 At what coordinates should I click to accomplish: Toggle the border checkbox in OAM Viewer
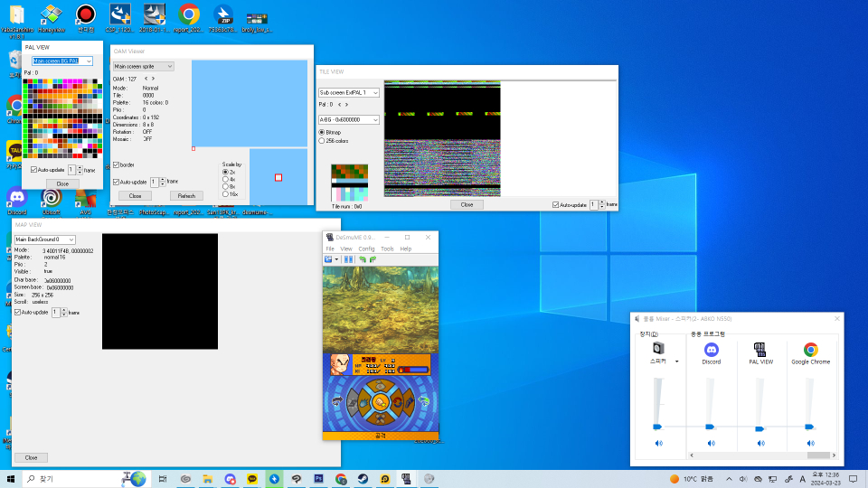(x=117, y=164)
